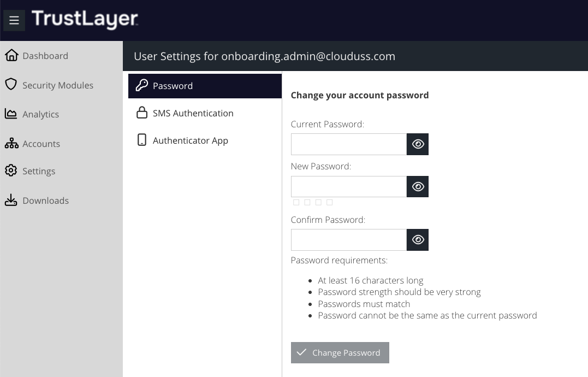Click the Authenticator App phone icon

[x=142, y=140]
